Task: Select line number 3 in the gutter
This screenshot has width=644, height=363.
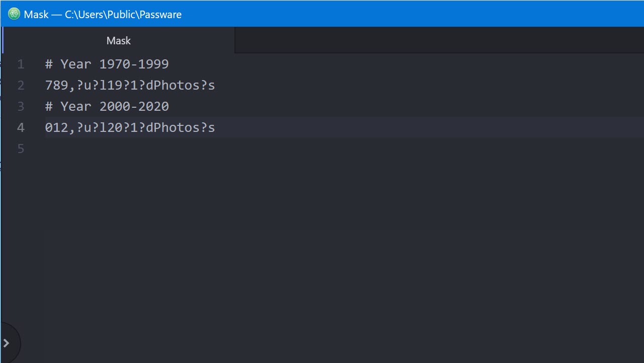Action: [x=21, y=106]
